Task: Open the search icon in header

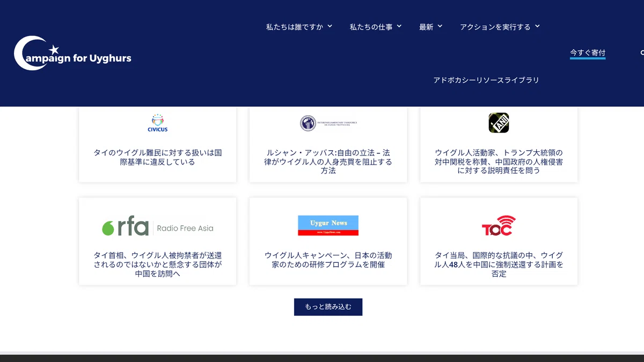Action: point(642,53)
